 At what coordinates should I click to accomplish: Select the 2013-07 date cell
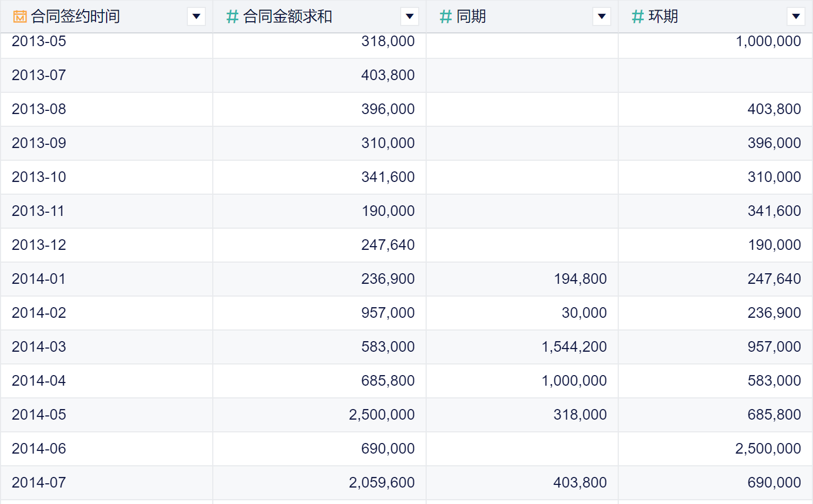click(39, 75)
